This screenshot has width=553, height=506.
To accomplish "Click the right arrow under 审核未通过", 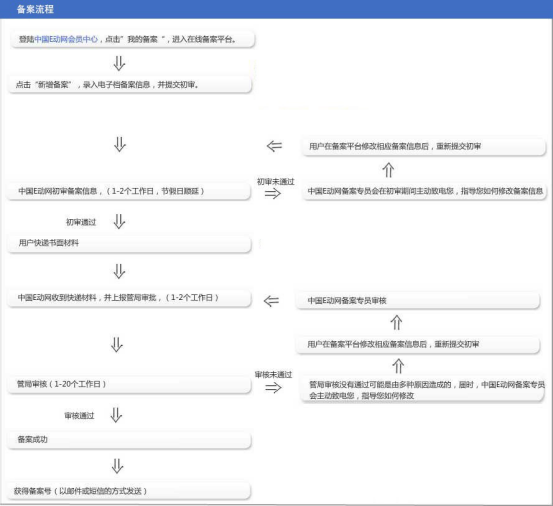I will click(x=273, y=388).
